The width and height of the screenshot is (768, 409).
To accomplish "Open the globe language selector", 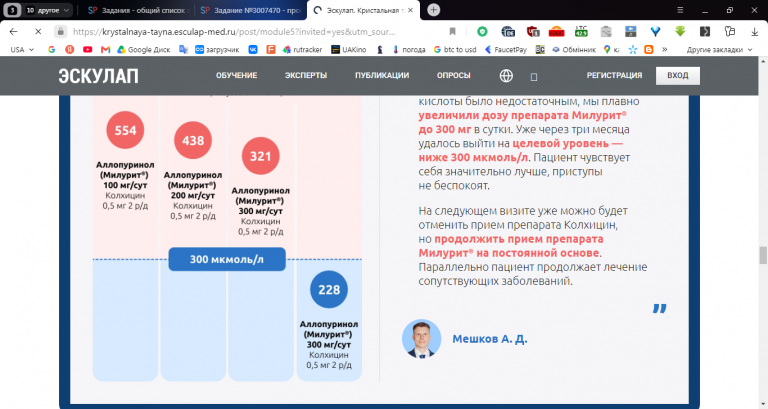I will pyautogui.click(x=506, y=76).
